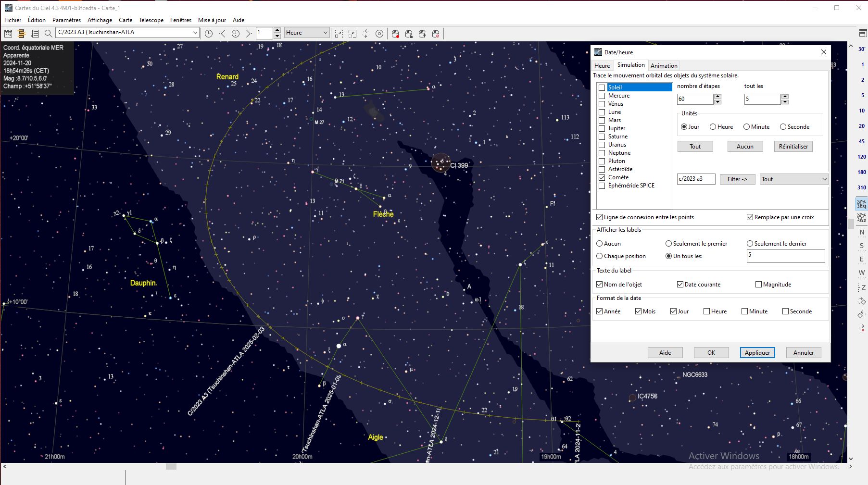Uncheck the Comète checkbox
The image size is (868, 485).
[602, 177]
